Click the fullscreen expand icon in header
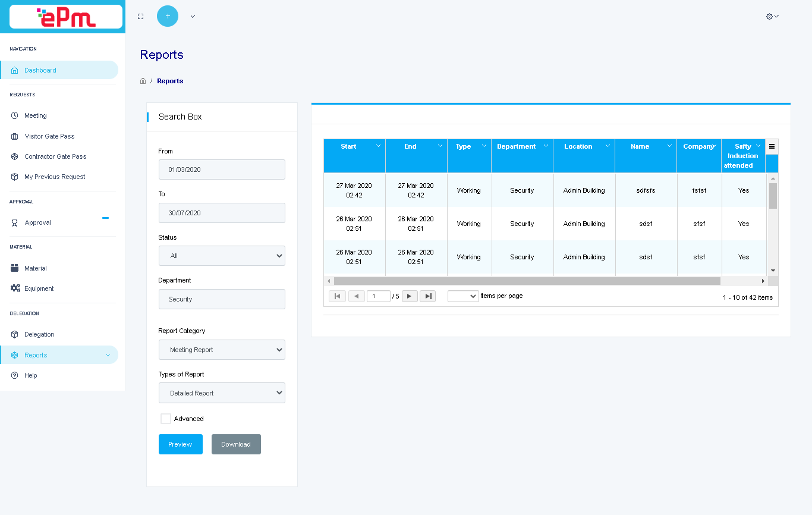Viewport: 812px width, 515px height. pos(140,17)
